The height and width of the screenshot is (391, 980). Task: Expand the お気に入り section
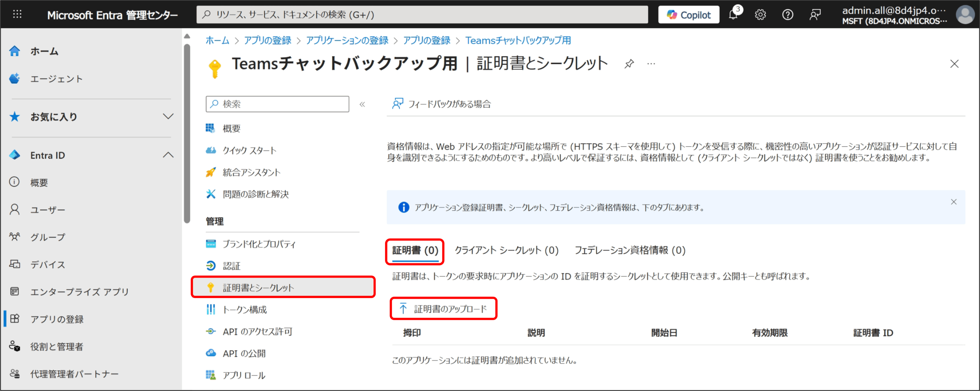(168, 116)
